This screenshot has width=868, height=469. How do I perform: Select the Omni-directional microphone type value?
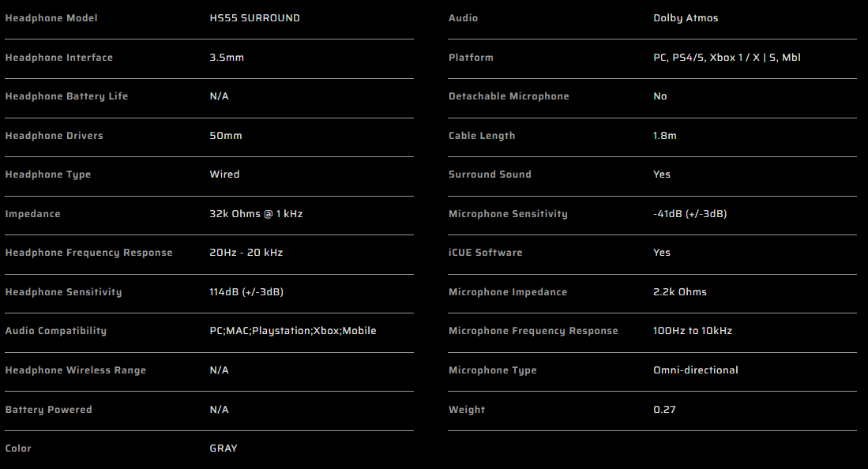click(x=695, y=370)
